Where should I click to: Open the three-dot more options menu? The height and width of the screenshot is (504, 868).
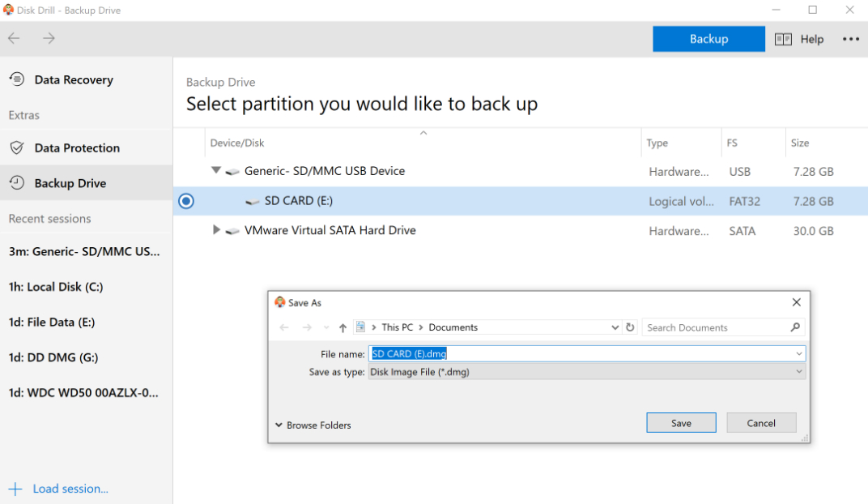[x=850, y=39]
